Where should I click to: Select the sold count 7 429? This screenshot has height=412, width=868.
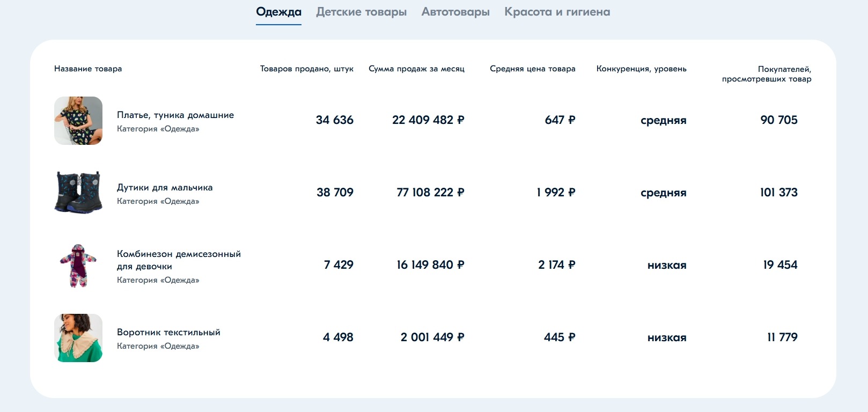pos(339,265)
